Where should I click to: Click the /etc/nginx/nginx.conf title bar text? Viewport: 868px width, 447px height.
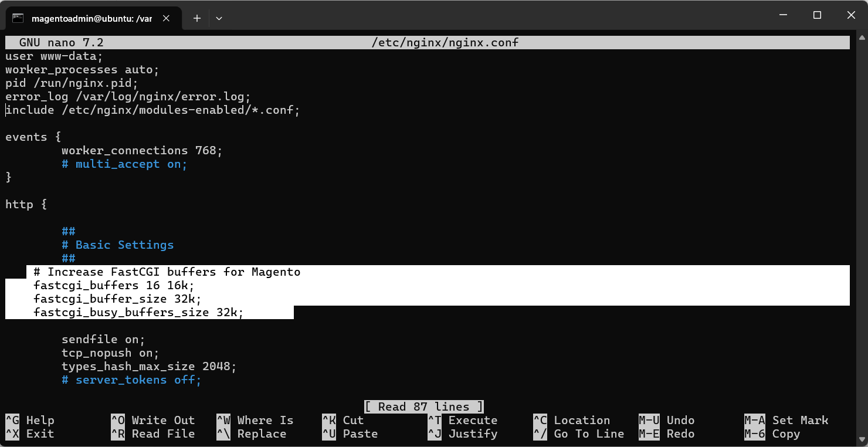[x=445, y=42]
